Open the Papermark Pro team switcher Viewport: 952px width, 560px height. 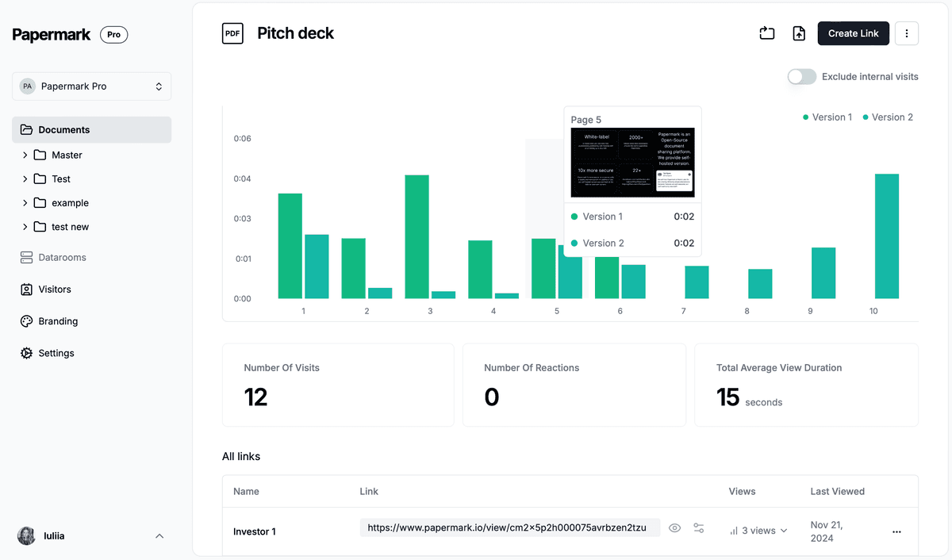click(x=91, y=86)
